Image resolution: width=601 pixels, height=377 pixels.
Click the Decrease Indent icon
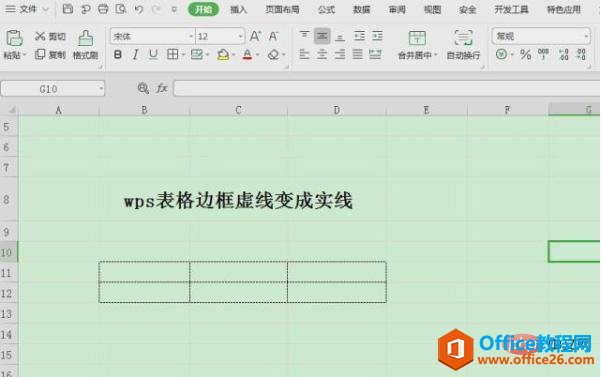pyautogui.click(x=359, y=36)
